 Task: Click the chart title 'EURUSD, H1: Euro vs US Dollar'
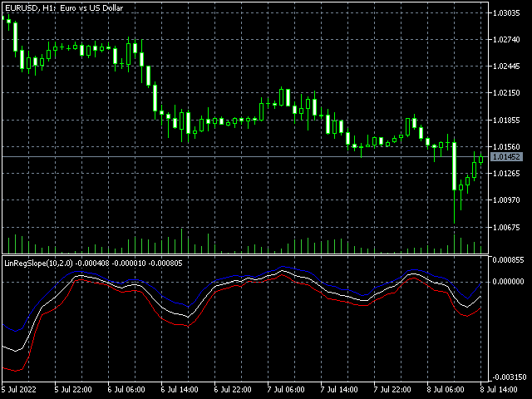tap(64, 7)
